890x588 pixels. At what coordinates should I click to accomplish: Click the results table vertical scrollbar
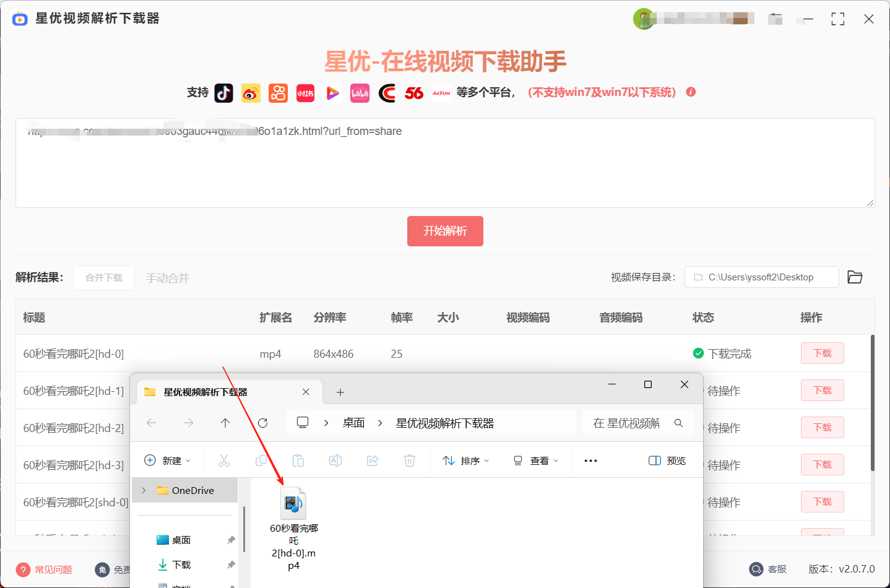pos(873,402)
